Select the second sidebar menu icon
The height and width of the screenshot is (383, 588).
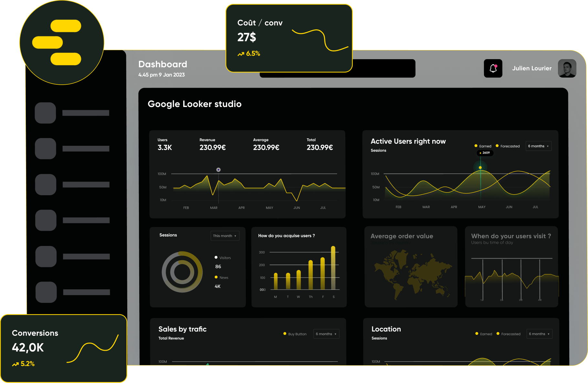pos(46,149)
